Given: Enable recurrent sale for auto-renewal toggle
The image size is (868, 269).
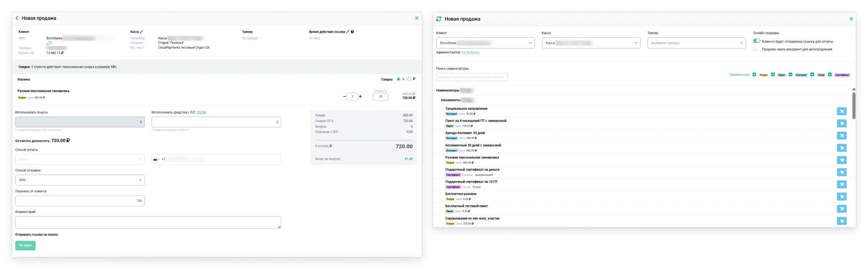Looking at the screenshot, I should 756,49.
